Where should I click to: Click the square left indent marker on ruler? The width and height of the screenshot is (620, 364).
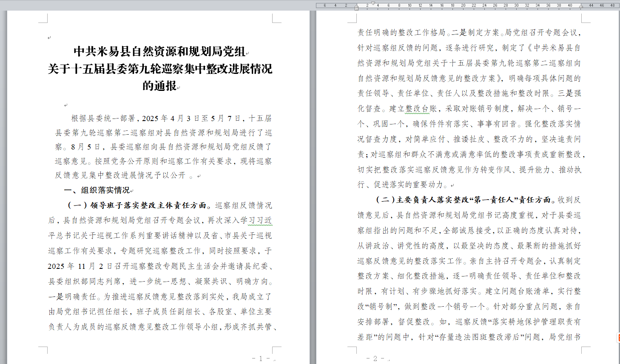pyautogui.click(x=356, y=8)
